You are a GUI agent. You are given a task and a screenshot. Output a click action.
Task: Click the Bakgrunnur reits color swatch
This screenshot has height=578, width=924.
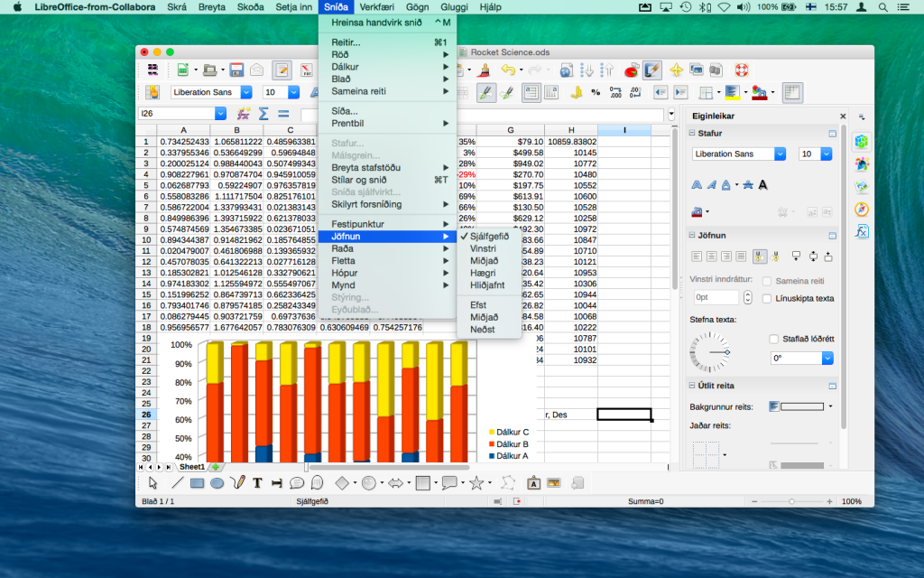(x=801, y=406)
